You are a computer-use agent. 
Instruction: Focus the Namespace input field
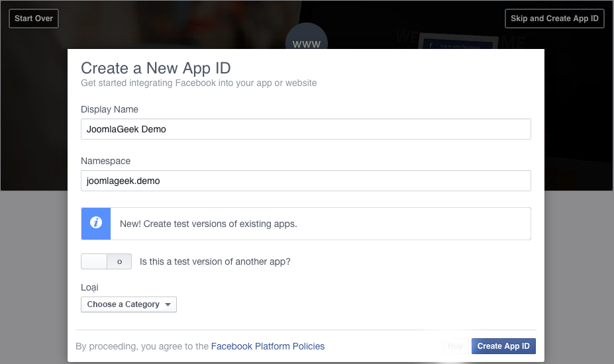306,181
